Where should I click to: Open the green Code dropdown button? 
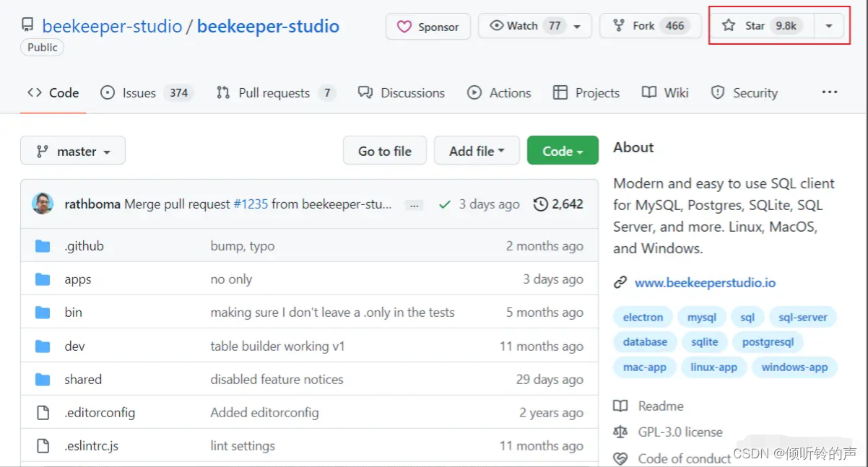pos(563,150)
